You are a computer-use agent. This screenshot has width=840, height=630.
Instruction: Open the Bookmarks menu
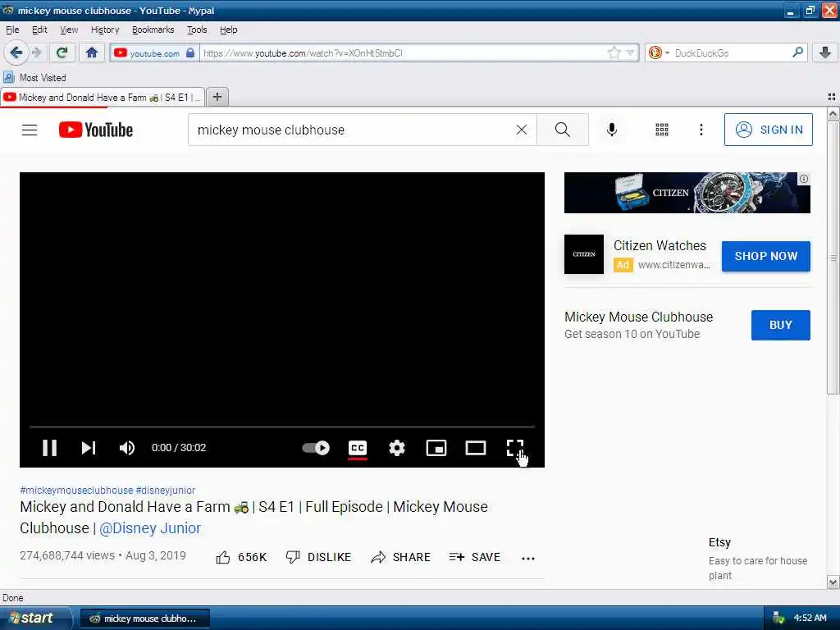click(x=153, y=30)
